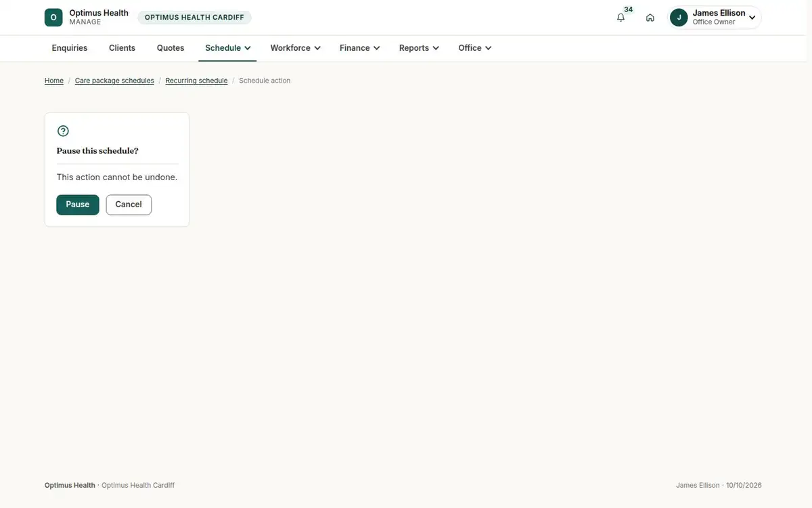Go to the Enquiries tab
The width and height of the screenshot is (812, 508).
[x=70, y=48]
